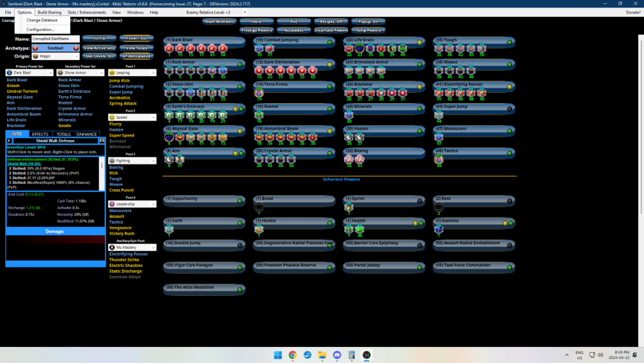Click the enhancement slot in Rooted power
The width and height of the screenshot is (644, 363).
coord(259,115)
